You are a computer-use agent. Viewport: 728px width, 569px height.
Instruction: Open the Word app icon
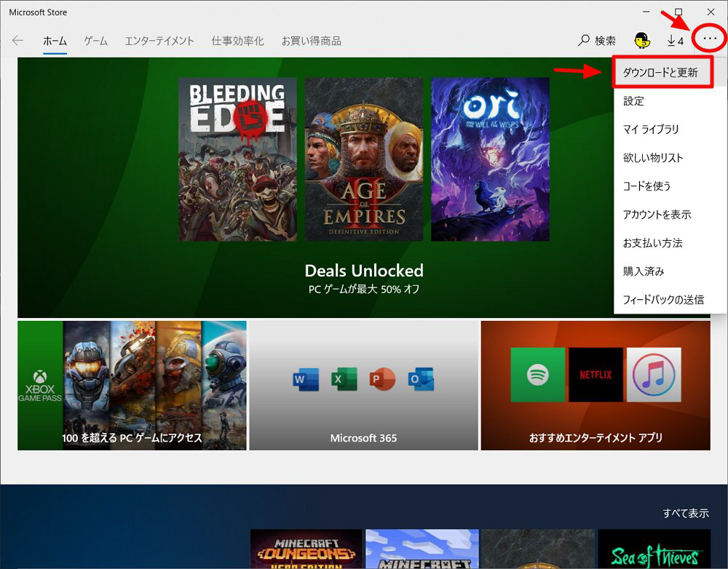coord(306,378)
